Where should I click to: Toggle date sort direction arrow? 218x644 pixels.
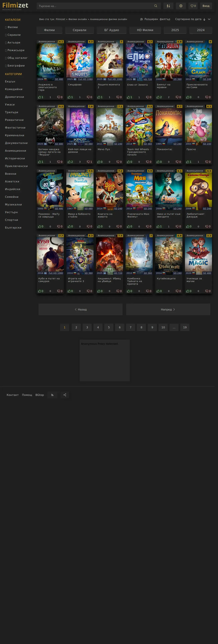point(204,19)
